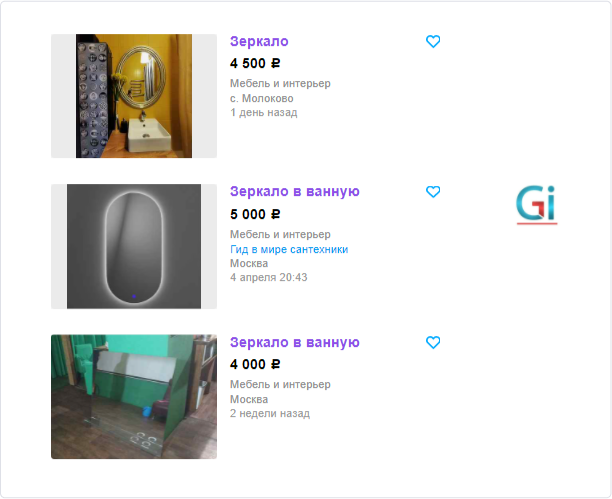Favorite the 4 500 ₽ Зеркало listing

pos(433,41)
